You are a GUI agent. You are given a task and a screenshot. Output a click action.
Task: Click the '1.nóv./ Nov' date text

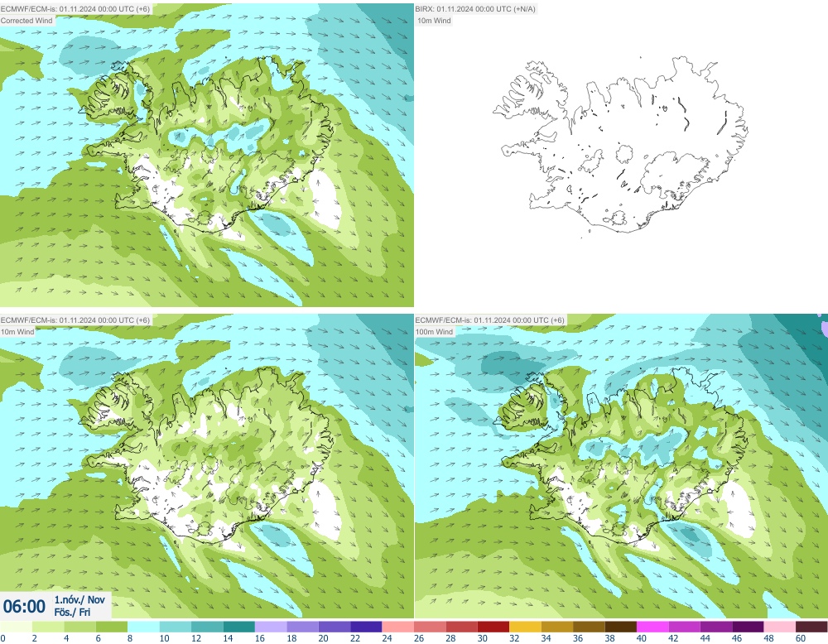click(x=79, y=599)
